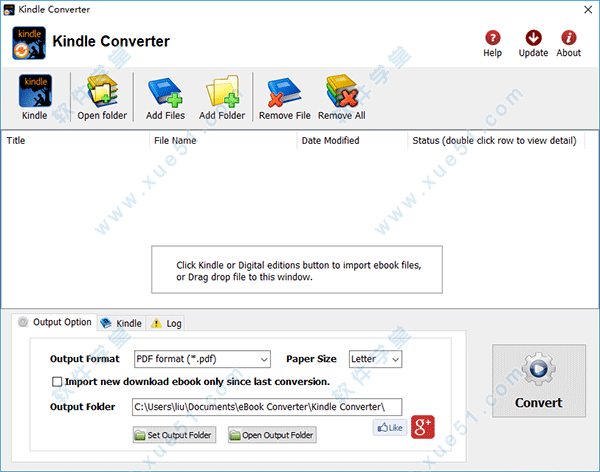Switch to the Log tab
The width and height of the screenshot is (600, 472).
coord(166,323)
